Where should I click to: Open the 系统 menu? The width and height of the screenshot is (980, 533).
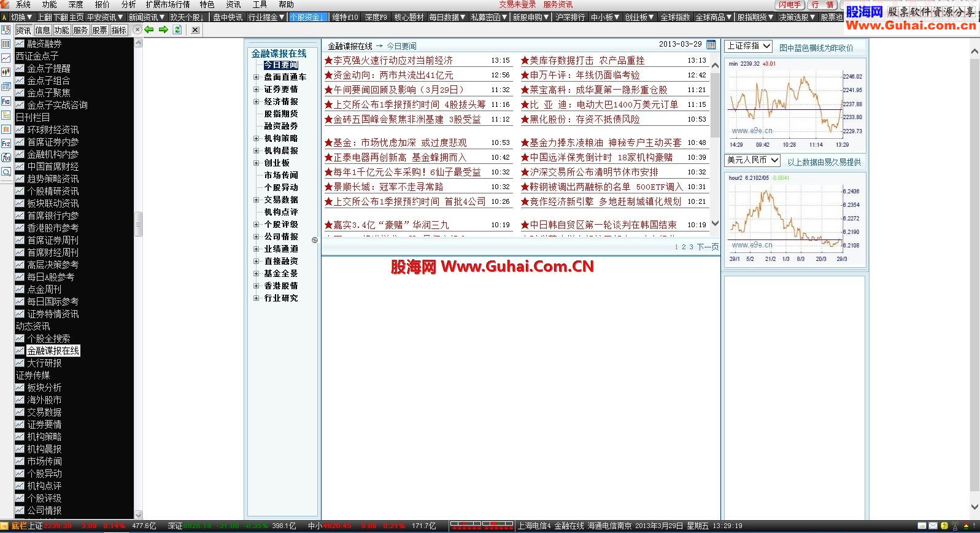point(23,4)
